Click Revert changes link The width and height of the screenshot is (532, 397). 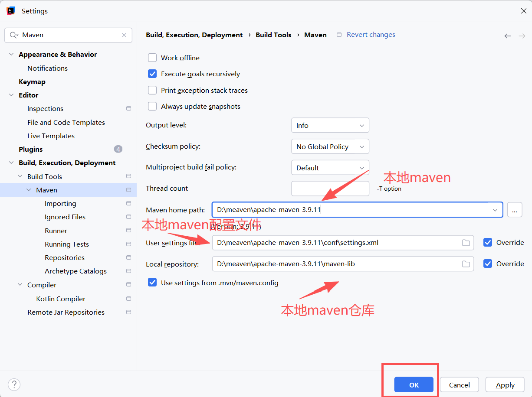pyautogui.click(x=371, y=35)
